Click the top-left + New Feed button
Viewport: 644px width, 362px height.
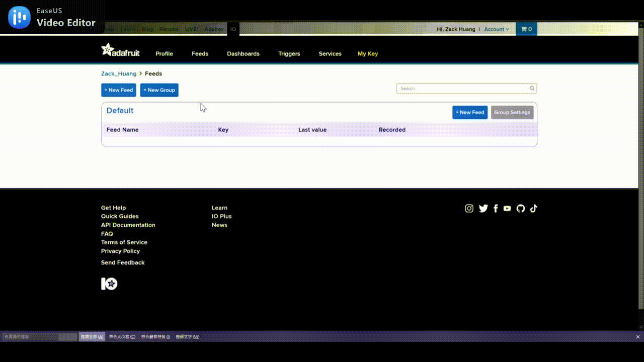tap(119, 90)
